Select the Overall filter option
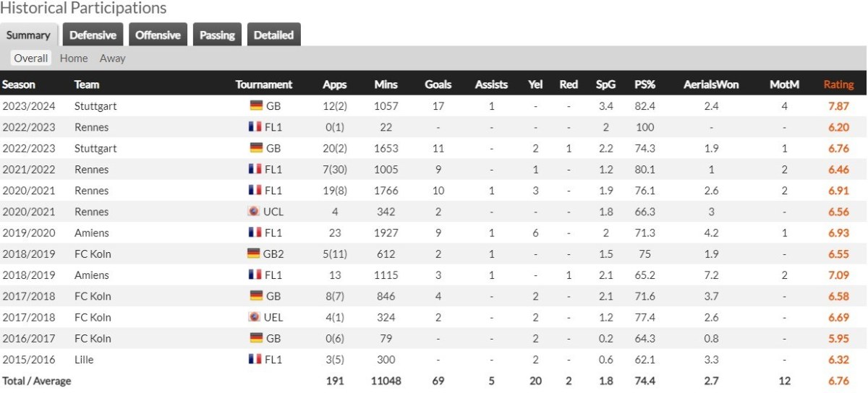The width and height of the screenshot is (868, 393). click(x=31, y=59)
